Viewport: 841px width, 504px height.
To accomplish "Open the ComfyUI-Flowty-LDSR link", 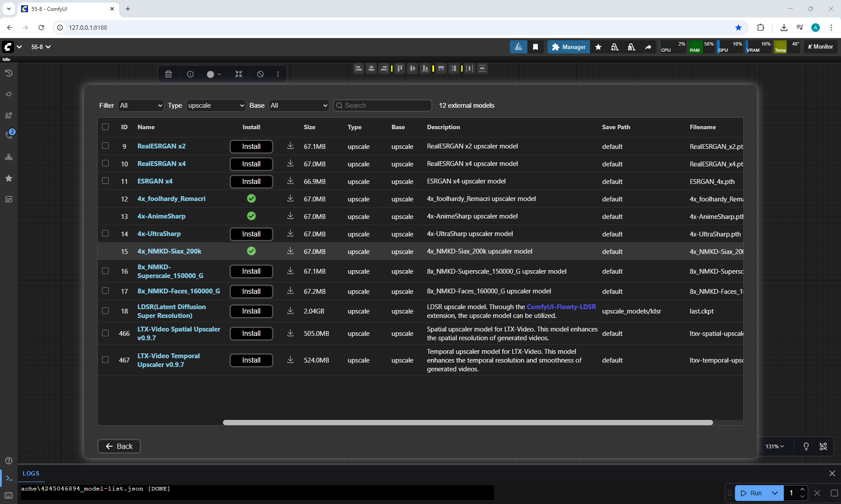I will coord(561,307).
